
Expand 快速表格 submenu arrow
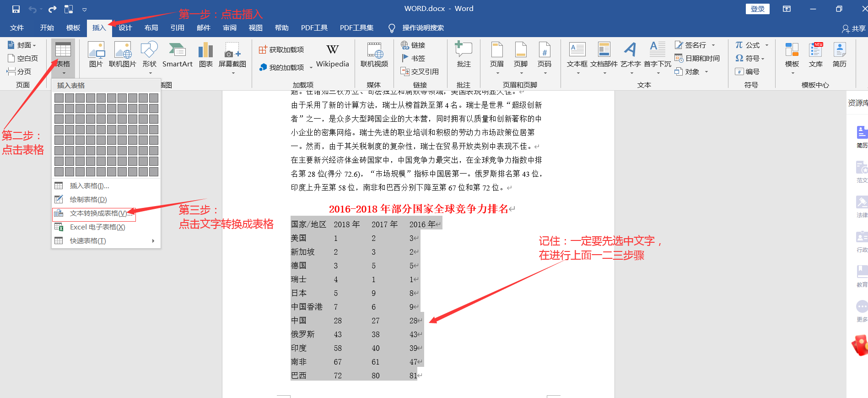pos(153,241)
